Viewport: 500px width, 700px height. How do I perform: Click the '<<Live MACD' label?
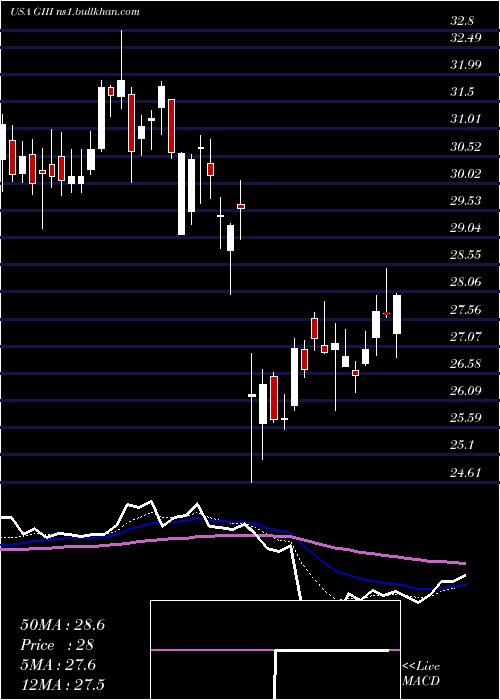click(x=421, y=673)
